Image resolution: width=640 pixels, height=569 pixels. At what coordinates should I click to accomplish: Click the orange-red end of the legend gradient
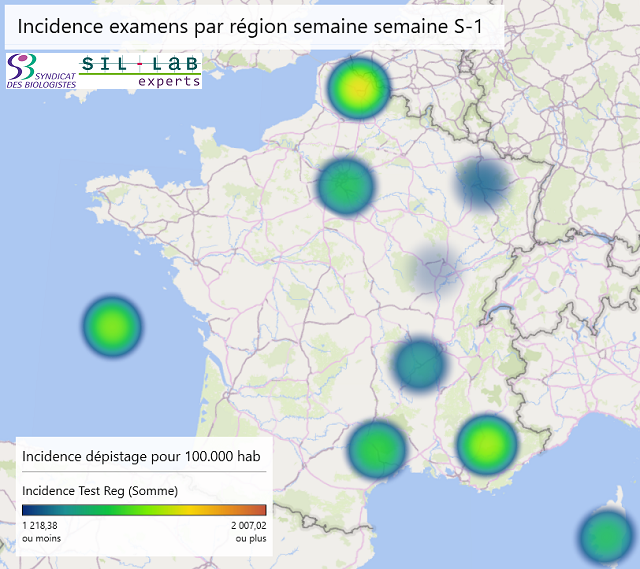tap(260, 510)
